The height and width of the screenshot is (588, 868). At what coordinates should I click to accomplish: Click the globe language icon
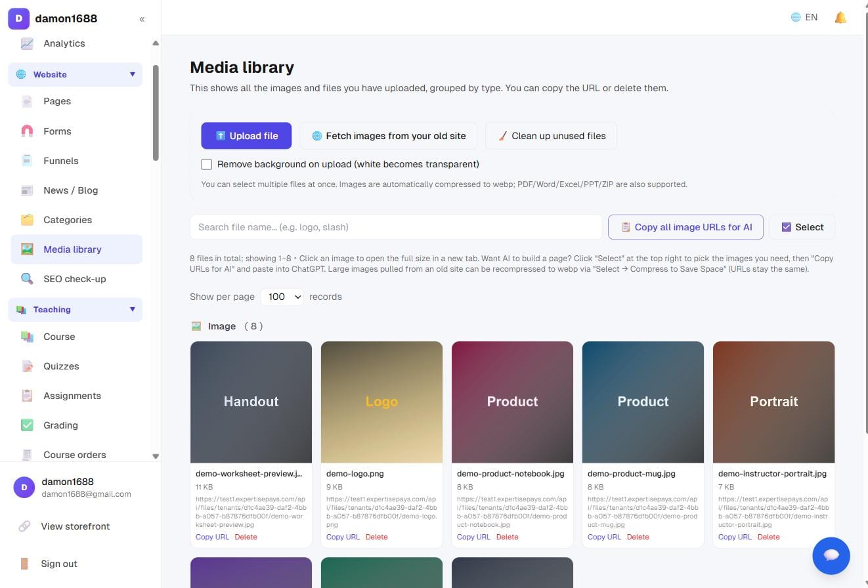(x=796, y=18)
